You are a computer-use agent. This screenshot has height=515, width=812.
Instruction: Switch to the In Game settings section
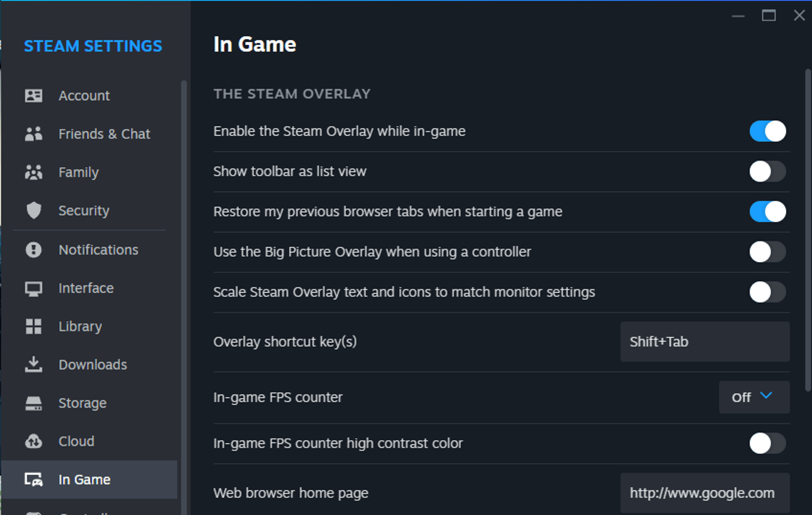tap(83, 479)
